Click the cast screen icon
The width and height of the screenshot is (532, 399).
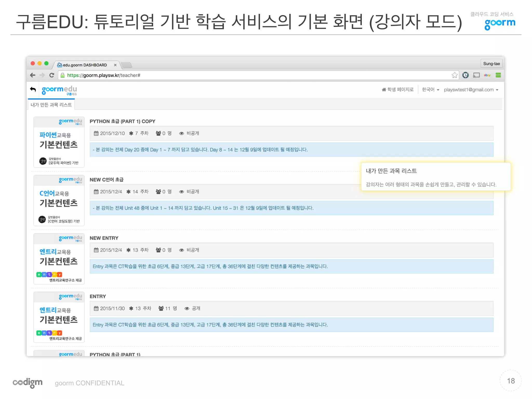(x=476, y=75)
